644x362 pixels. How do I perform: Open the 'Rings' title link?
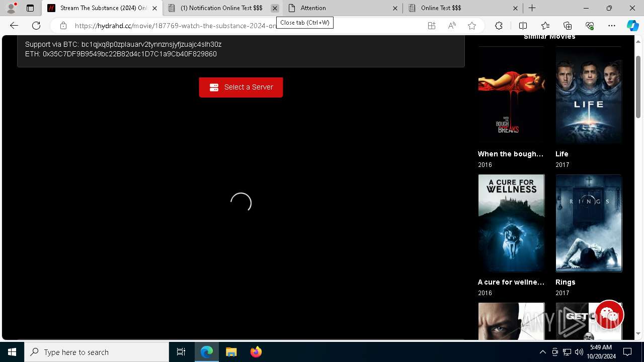[566, 282]
